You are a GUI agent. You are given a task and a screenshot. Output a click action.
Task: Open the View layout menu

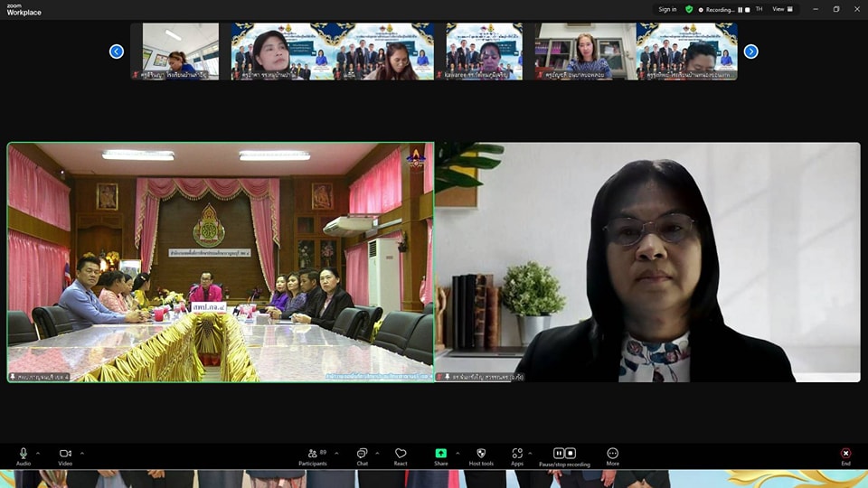point(782,9)
